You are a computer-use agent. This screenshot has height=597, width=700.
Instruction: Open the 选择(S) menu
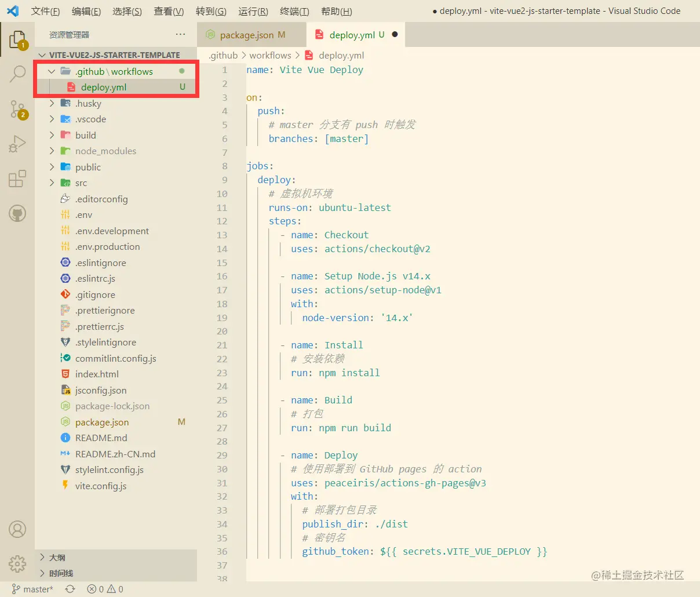127,11
